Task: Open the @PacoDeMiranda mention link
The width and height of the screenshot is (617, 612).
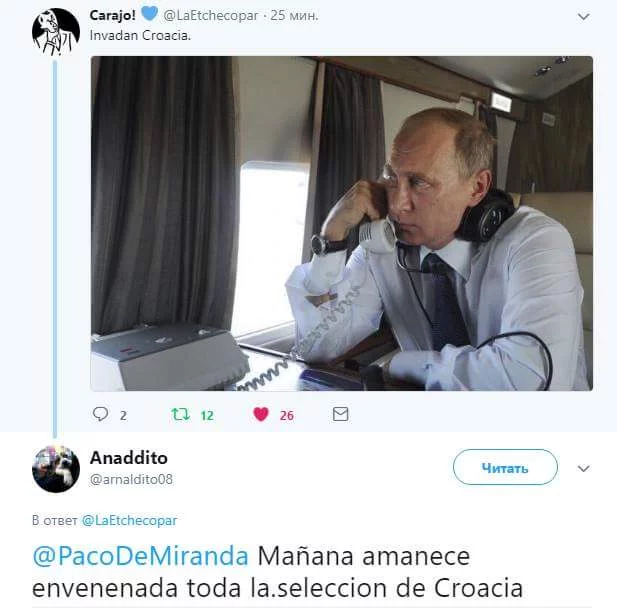Action: pos(140,556)
